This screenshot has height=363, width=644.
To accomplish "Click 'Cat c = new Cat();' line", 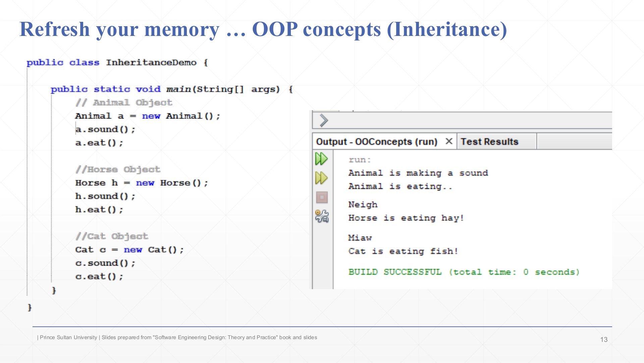I will click(x=129, y=250).
